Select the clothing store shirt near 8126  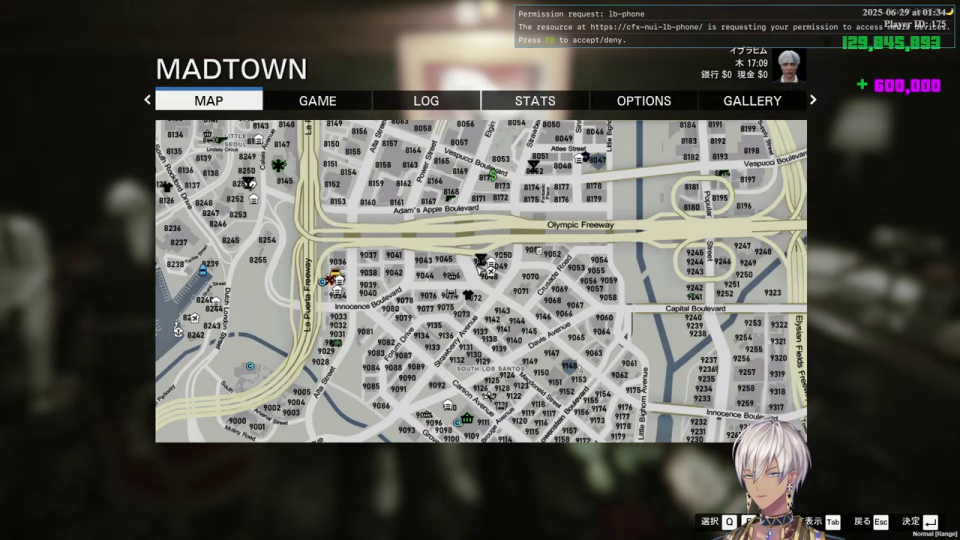(x=167, y=188)
